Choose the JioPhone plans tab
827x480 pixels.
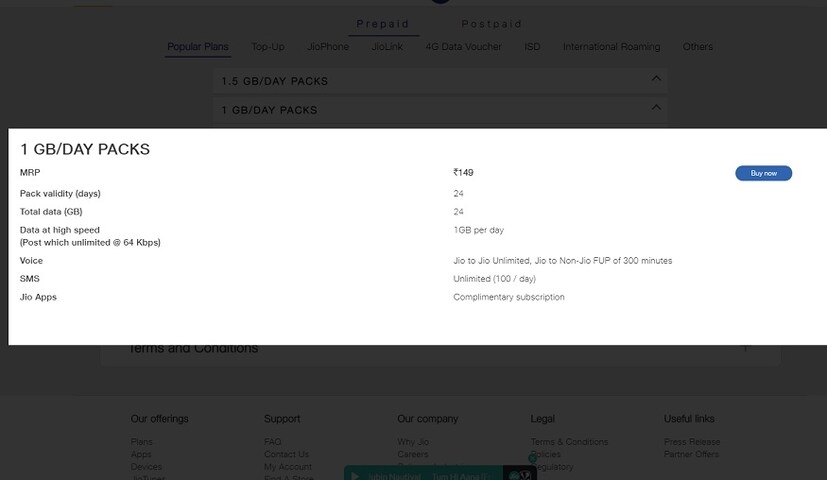(x=328, y=47)
